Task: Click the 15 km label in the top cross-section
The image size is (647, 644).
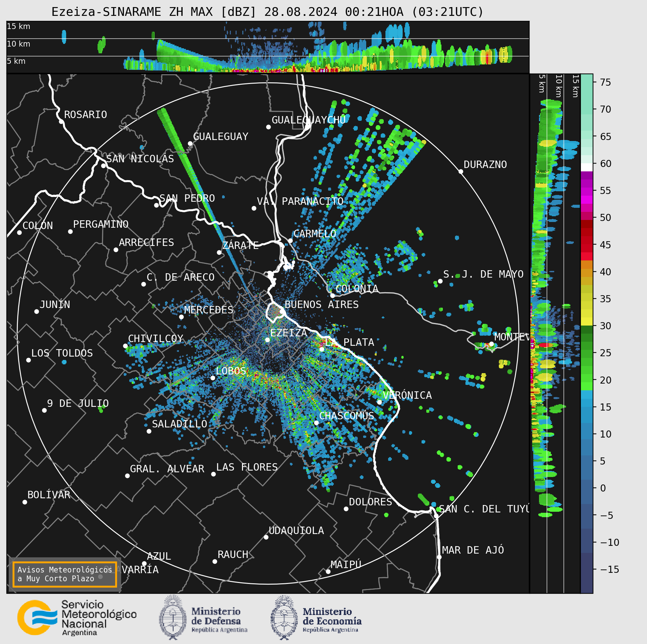Action: (x=19, y=26)
